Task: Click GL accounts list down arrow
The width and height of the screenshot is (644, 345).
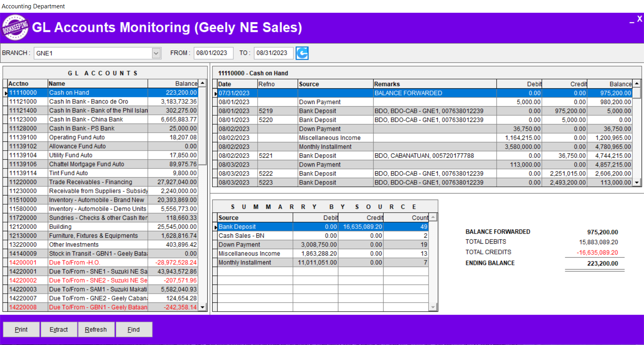Action: [203, 307]
